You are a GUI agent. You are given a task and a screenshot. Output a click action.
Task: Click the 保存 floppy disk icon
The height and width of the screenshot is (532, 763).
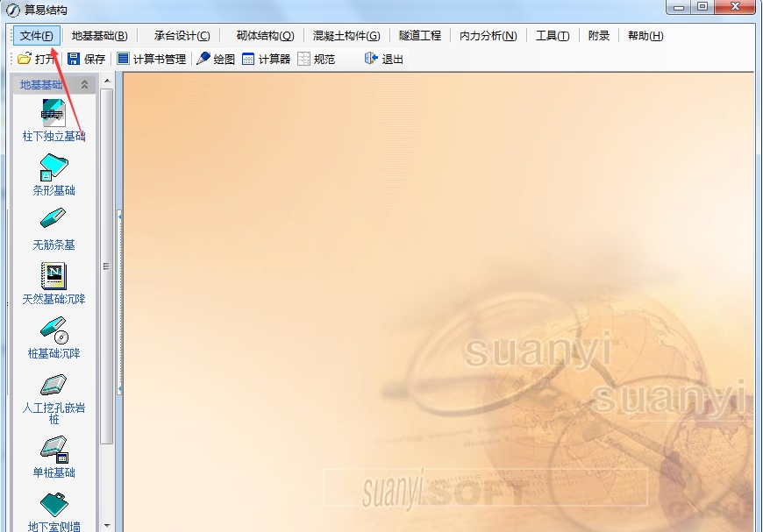(74, 59)
